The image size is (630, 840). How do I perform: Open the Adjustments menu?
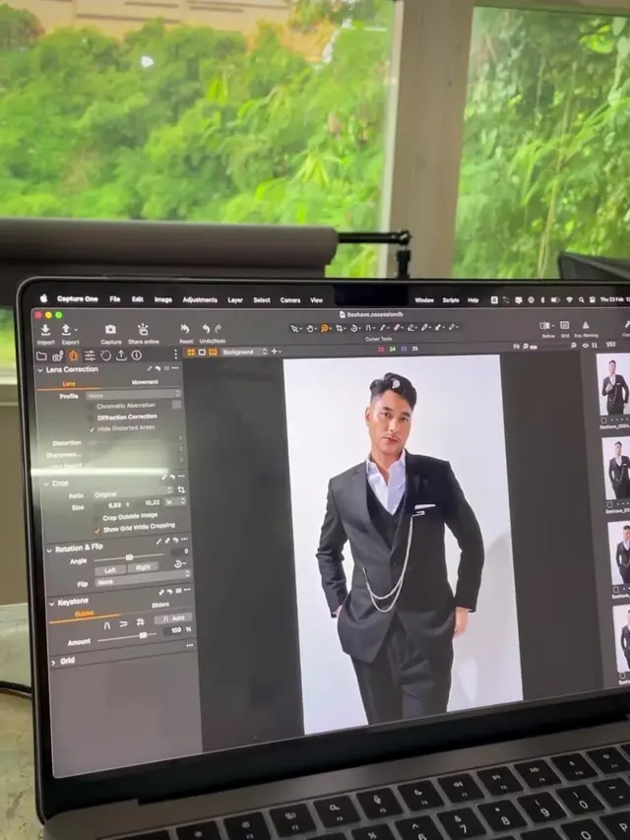[200, 299]
